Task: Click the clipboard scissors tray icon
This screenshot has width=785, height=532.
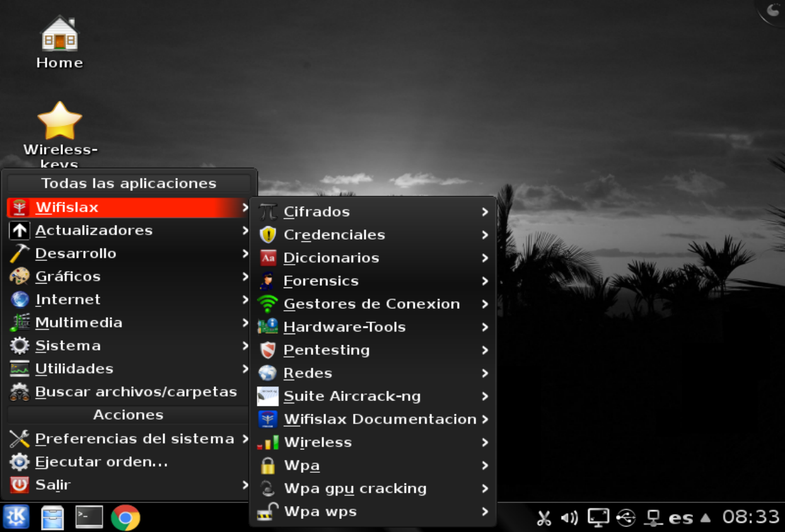Action: [x=544, y=518]
